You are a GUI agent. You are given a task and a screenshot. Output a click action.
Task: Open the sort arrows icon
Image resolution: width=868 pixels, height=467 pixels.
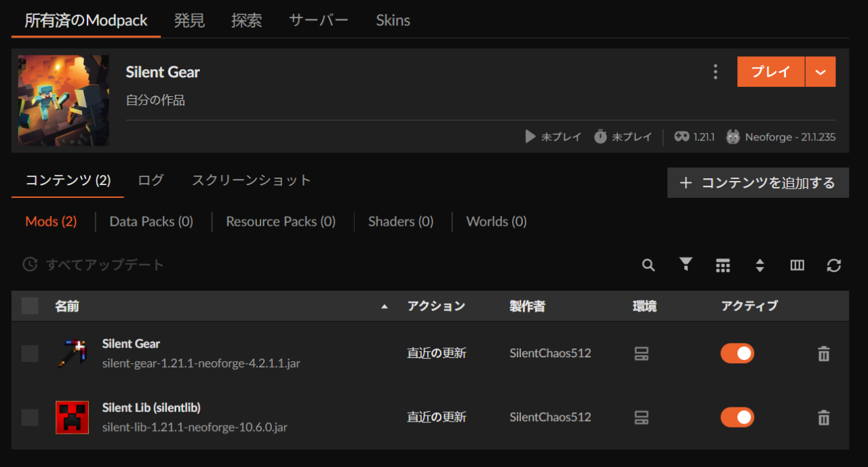coord(760,265)
